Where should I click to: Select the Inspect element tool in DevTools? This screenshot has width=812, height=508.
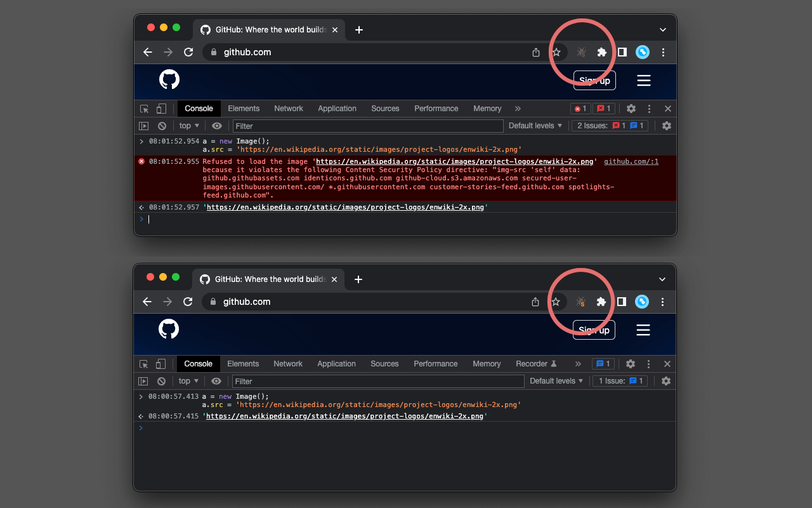pyautogui.click(x=144, y=108)
